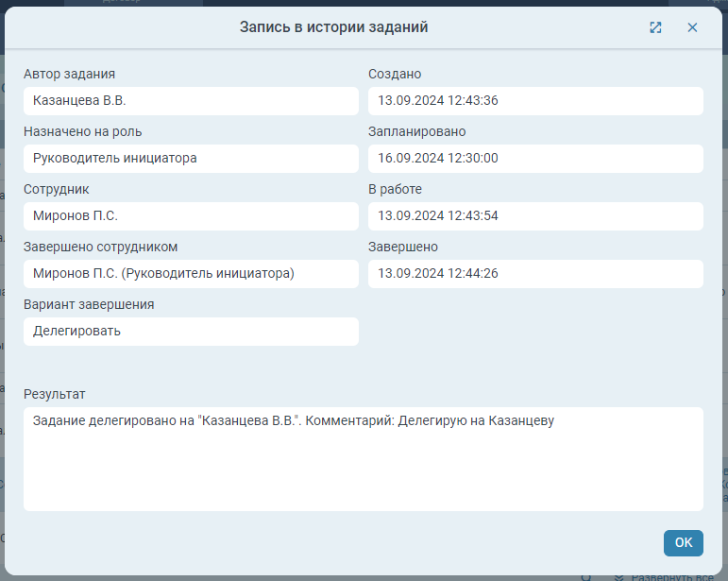Click the Сотрудник field showing Миронов П.С.
This screenshot has height=581, width=728.
tap(191, 215)
